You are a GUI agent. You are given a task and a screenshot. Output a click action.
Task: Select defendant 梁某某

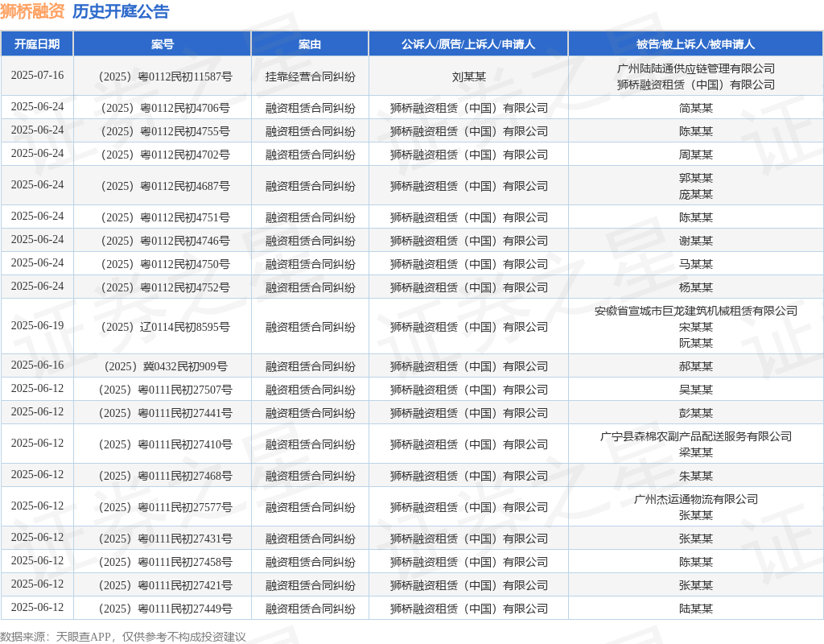[696, 452]
